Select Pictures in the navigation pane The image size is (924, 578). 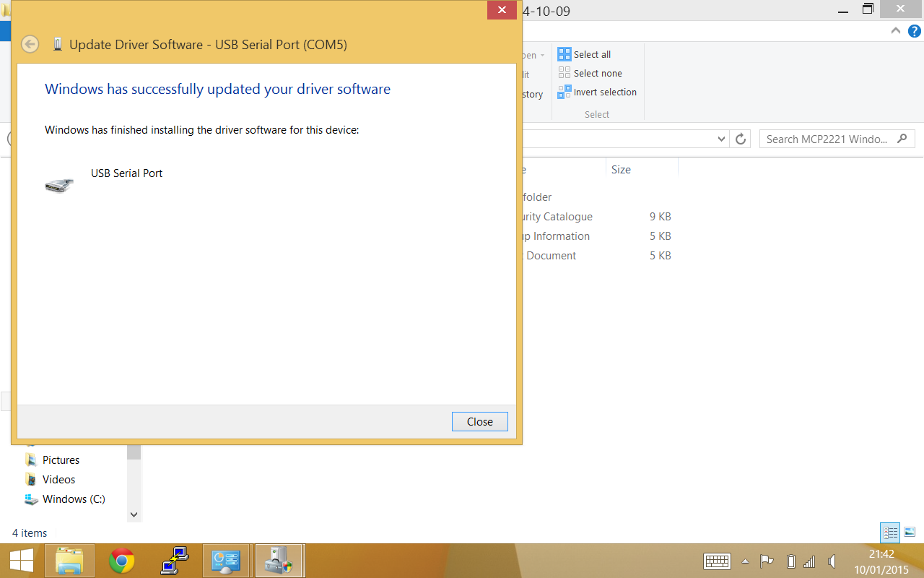[61, 460]
